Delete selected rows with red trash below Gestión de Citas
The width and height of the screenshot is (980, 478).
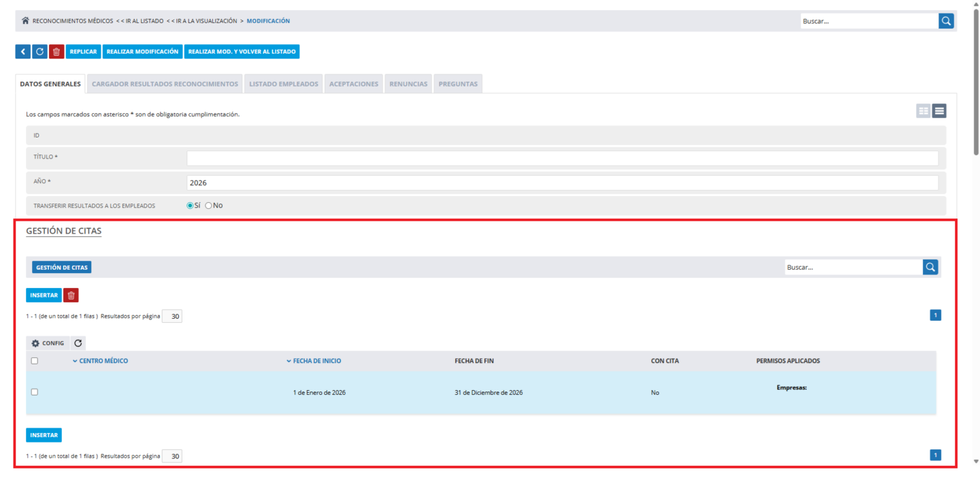click(x=71, y=296)
